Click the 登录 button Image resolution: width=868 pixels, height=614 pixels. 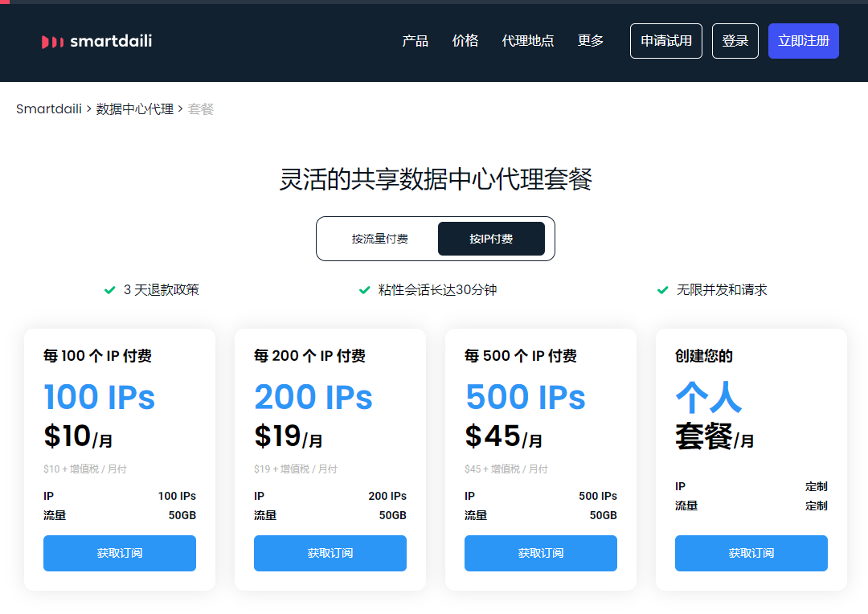tap(735, 41)
